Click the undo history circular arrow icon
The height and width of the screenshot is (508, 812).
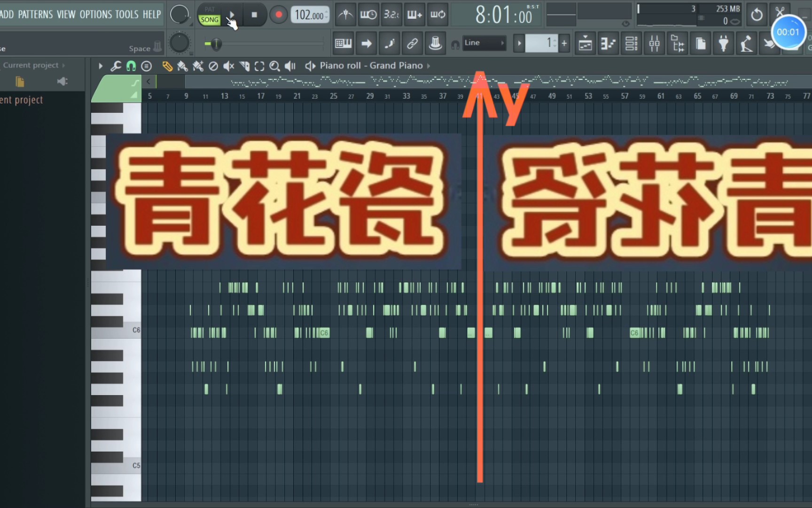point(757,15)
